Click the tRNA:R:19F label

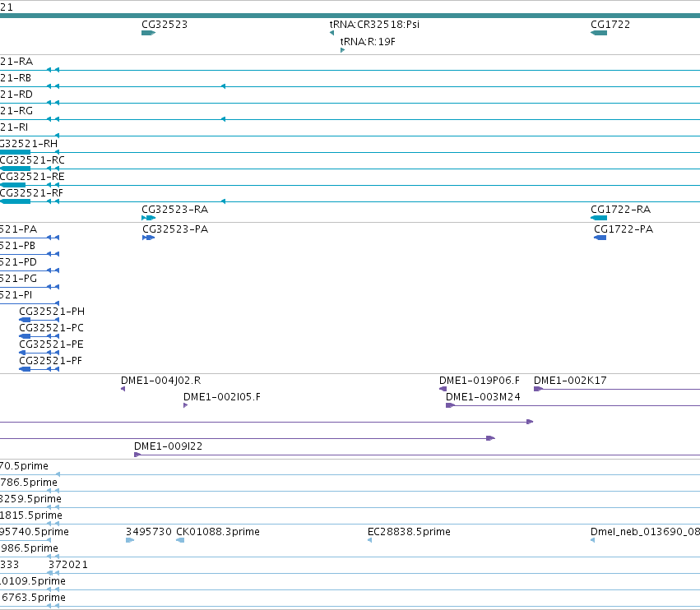pos(368,41)
